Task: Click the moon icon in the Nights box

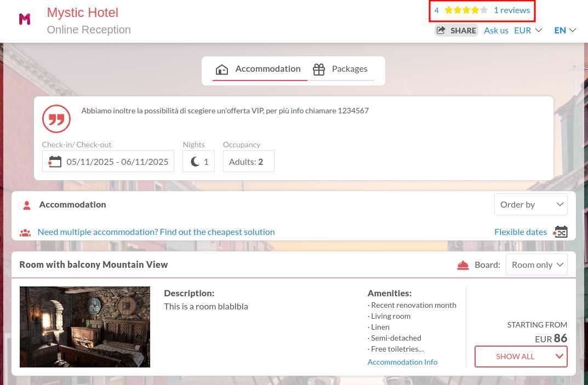Action: pyautogui.click(x=195, y=162)
